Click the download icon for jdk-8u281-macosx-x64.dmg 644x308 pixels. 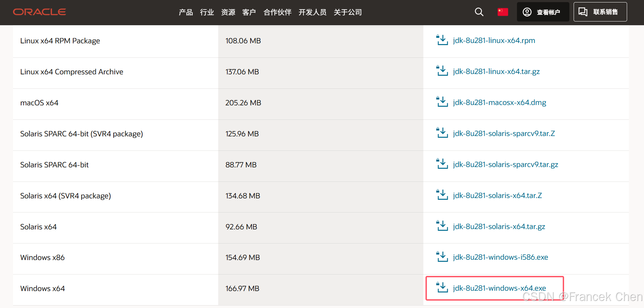(442, 102)
